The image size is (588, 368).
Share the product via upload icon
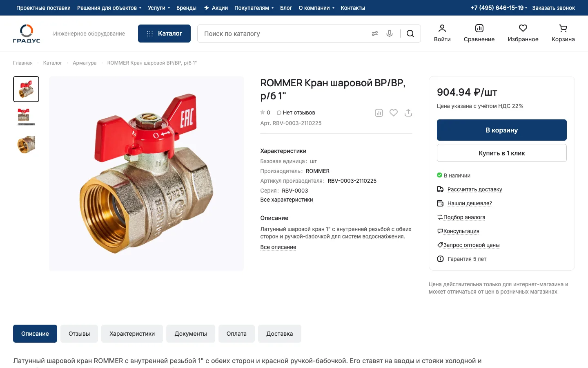(408, 113)
